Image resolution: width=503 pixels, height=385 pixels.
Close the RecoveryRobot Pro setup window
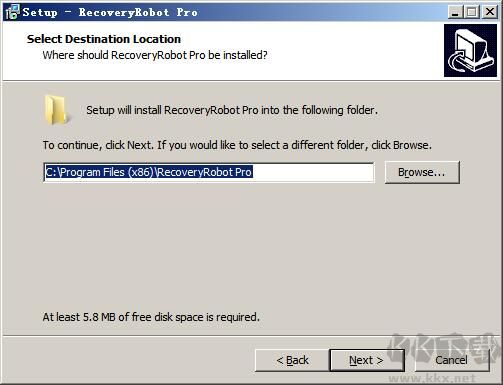pos(490,12)
